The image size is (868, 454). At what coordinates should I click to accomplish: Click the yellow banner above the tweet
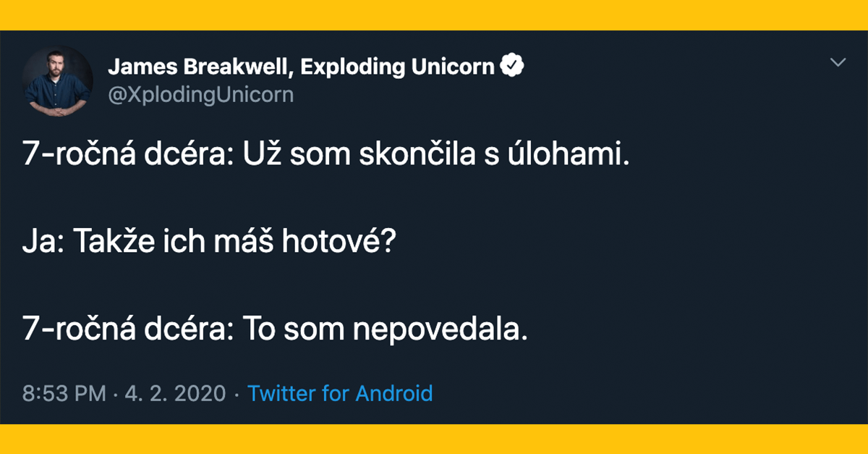click(434, 14)
